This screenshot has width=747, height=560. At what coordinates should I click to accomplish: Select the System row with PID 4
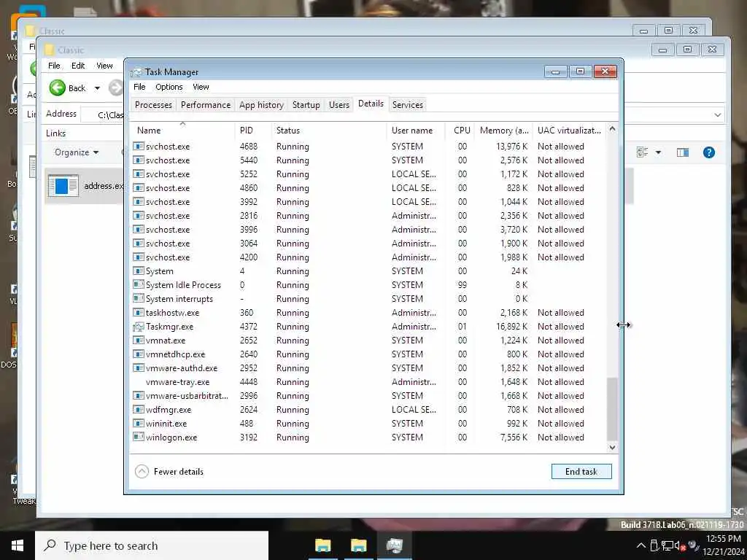click(x=368, y=271)
